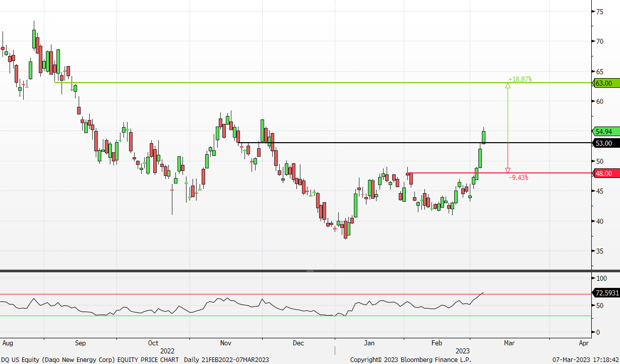Click the DQ US Equity chart title text
The image size is (620, 364).
point(136,359)
